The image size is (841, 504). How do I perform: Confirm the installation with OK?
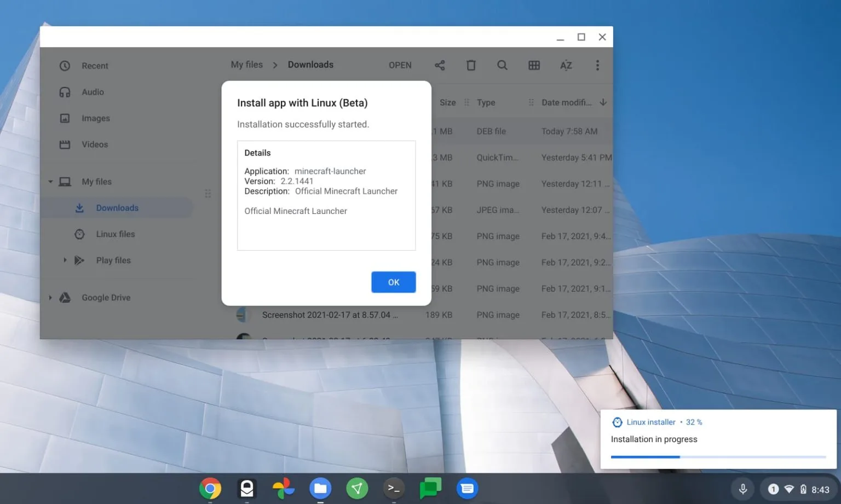tap(393, 282)
